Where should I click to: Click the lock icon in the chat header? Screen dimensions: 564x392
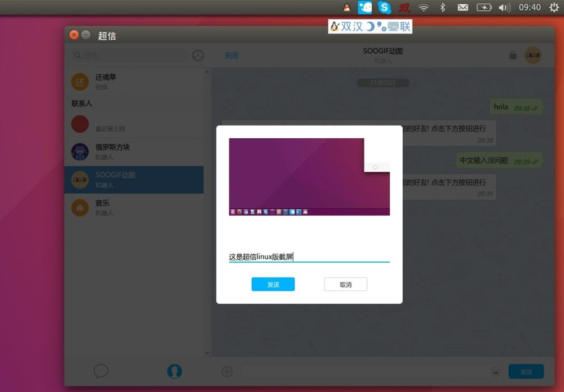513,55
